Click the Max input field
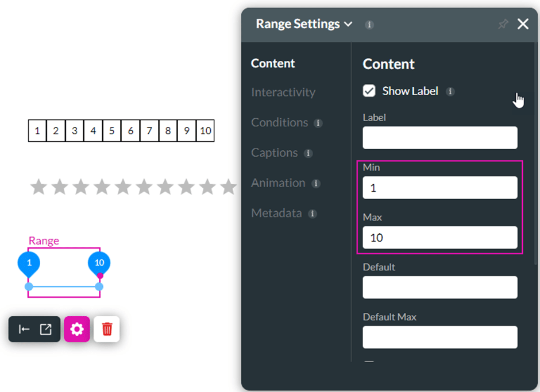Viewport: 540px width, 392px height. pos(440,238)
